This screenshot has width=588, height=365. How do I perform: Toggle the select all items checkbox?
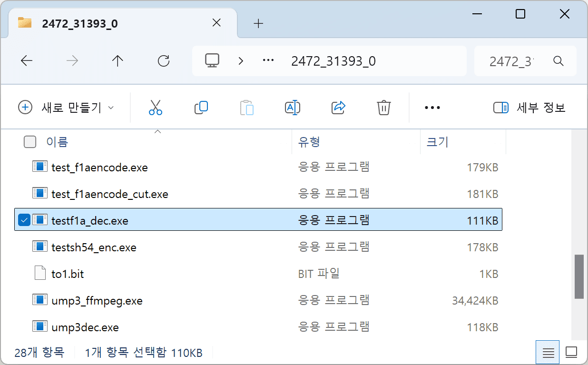29,142
